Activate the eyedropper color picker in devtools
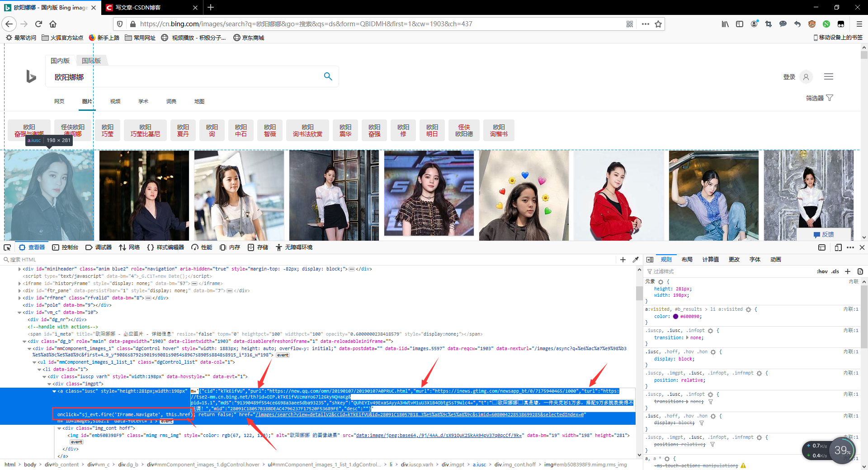The width and height of the screenshot is (868, 470). click(636, 259)
